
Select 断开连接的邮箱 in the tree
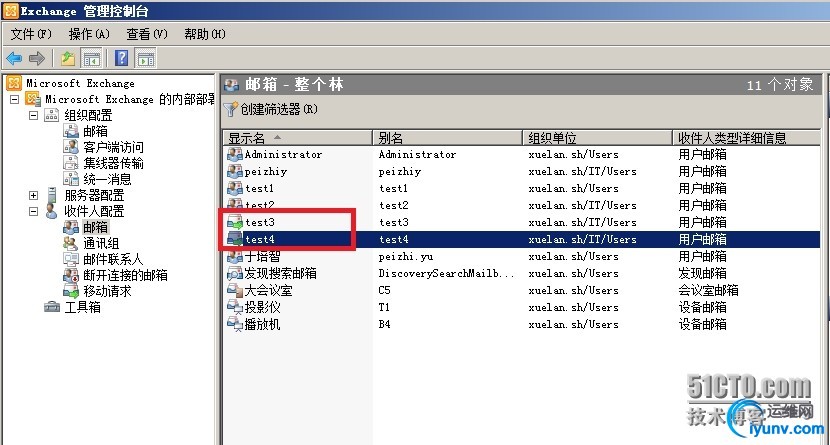[125, 275]
